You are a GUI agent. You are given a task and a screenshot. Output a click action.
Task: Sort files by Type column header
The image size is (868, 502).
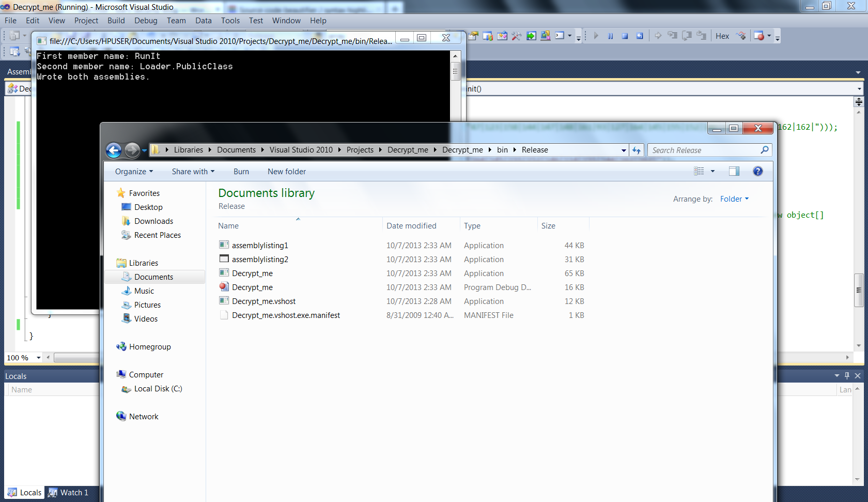coord(499,226)
